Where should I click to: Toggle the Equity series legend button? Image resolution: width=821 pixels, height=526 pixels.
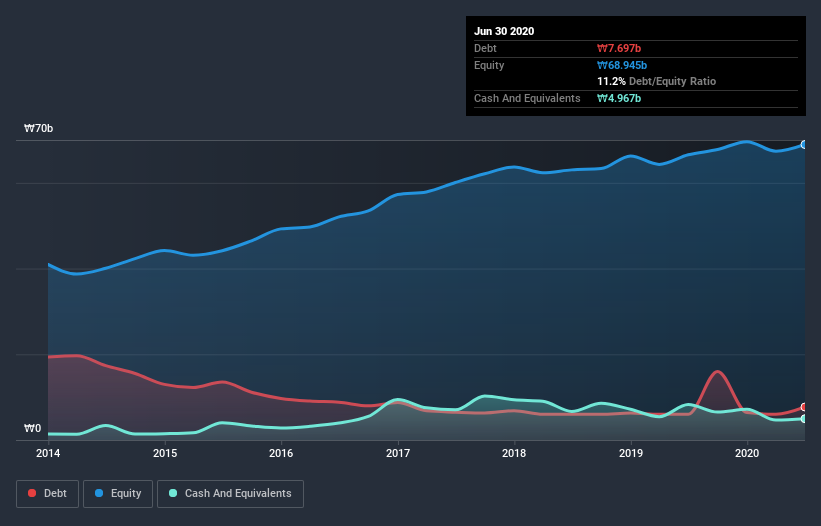pos(118,494)
